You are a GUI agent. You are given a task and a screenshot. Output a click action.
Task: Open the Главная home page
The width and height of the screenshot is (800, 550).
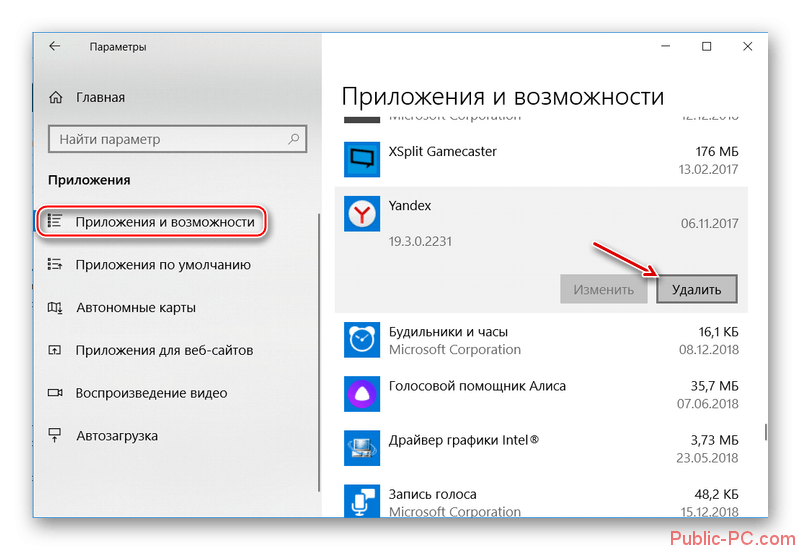(100, 97)
